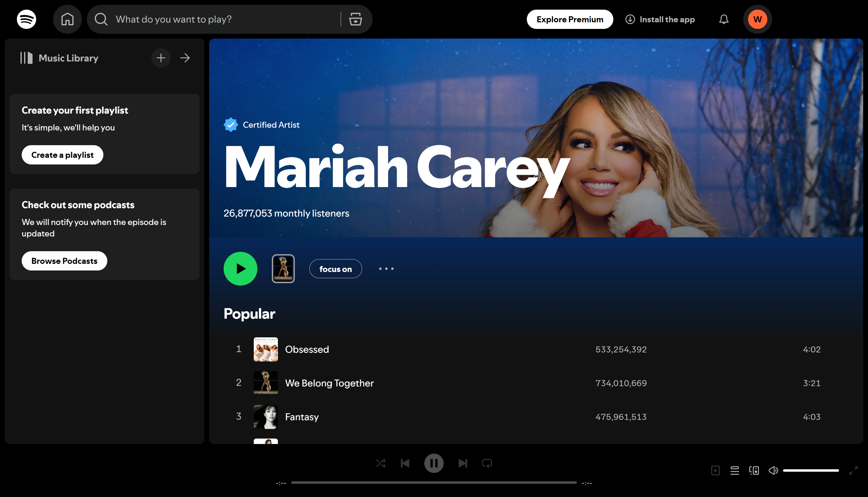
Task: Toggle focus on Mariah Carey
Action: pyautogui.click(x=335, y=269)
